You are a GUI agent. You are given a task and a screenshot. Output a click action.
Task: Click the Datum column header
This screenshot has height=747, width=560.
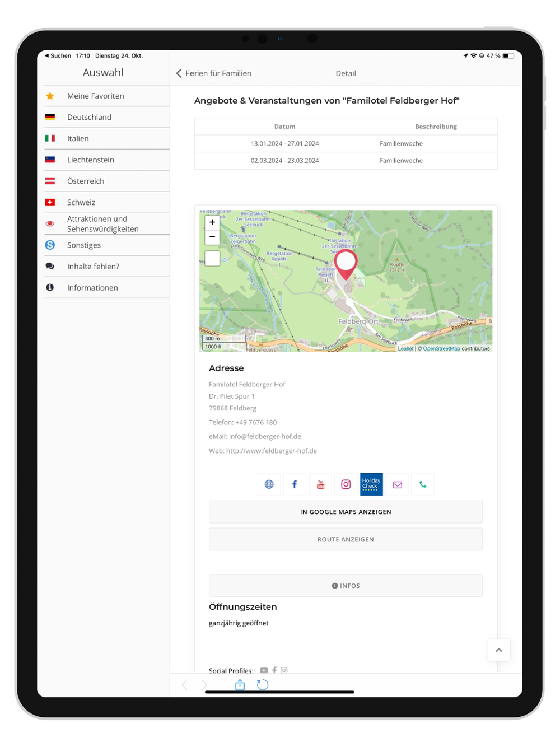pyautogui.click(x=284, y=127)
